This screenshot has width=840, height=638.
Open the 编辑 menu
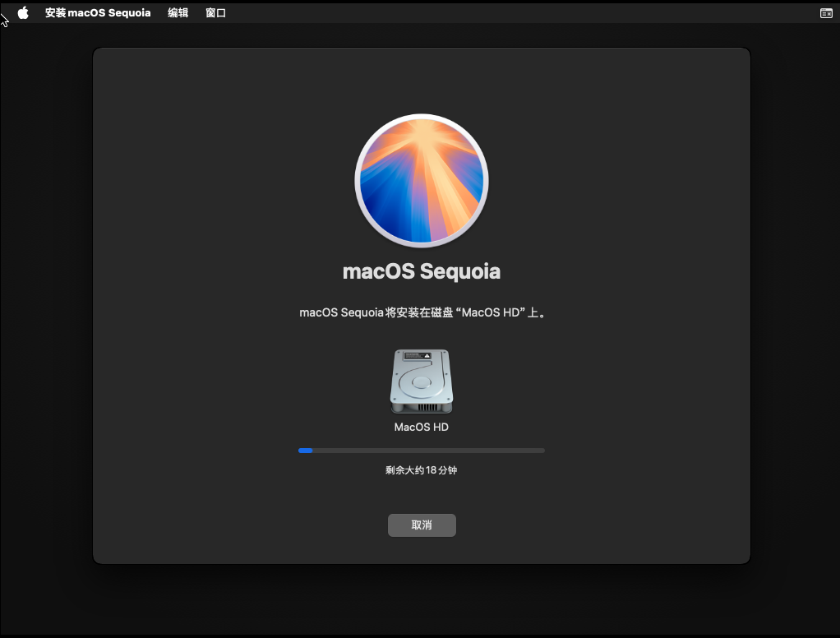coord(178,13)
